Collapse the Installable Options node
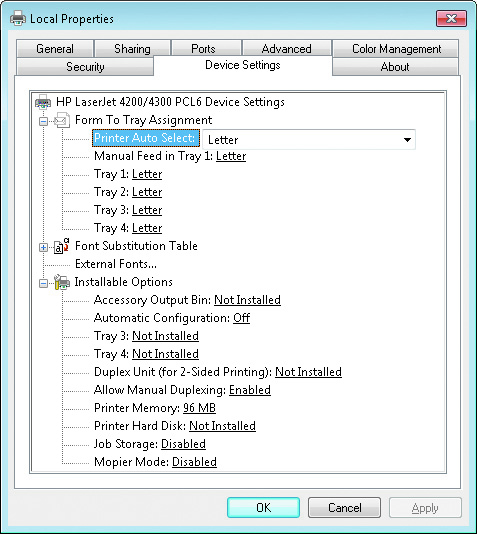Screen dimensions: 477x534 pyautogui.click(x=43, y=283)
